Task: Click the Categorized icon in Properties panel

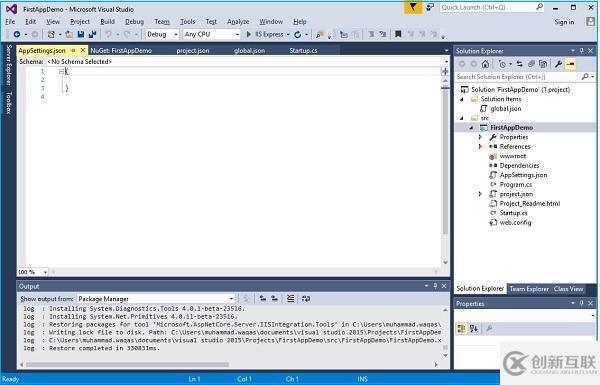Action: tap(462, 328)
